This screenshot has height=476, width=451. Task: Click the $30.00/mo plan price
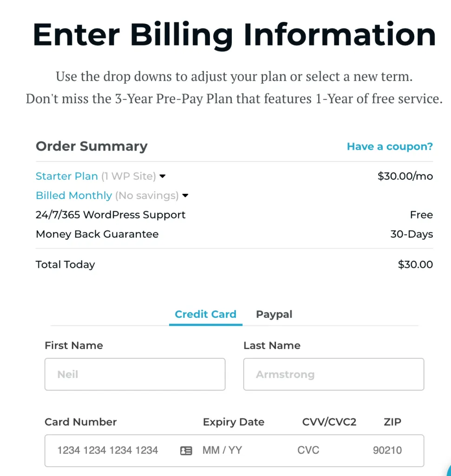pyautogui.click(x=405, y=177)
